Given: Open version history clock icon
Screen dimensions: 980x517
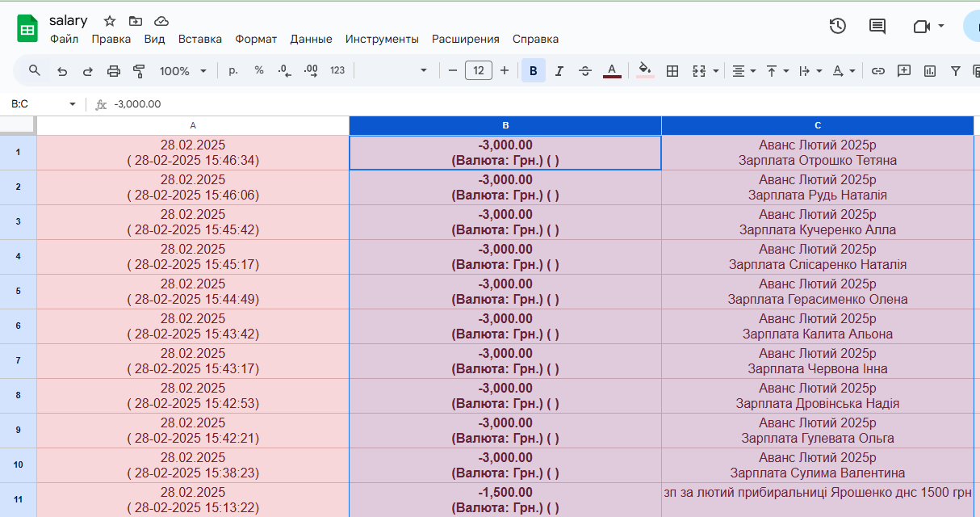Looking at the screenshot, I should 838,27.
